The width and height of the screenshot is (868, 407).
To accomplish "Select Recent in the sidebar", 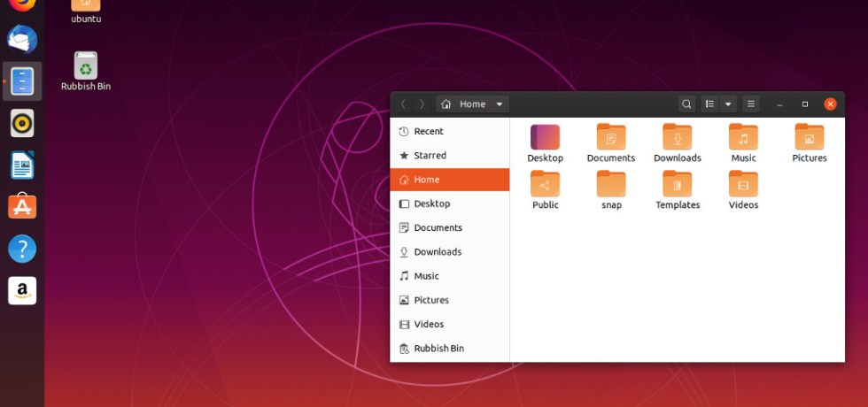I will tap(429, 132).
